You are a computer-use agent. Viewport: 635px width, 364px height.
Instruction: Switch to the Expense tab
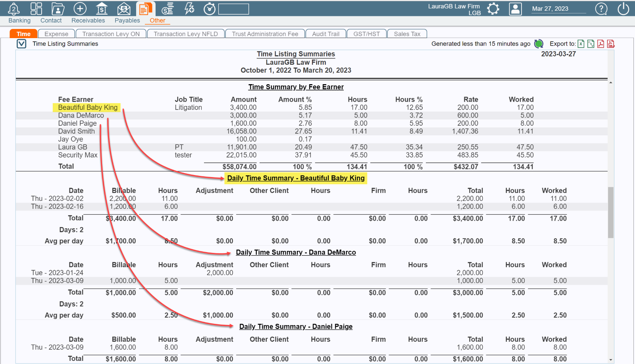point(56,34)
